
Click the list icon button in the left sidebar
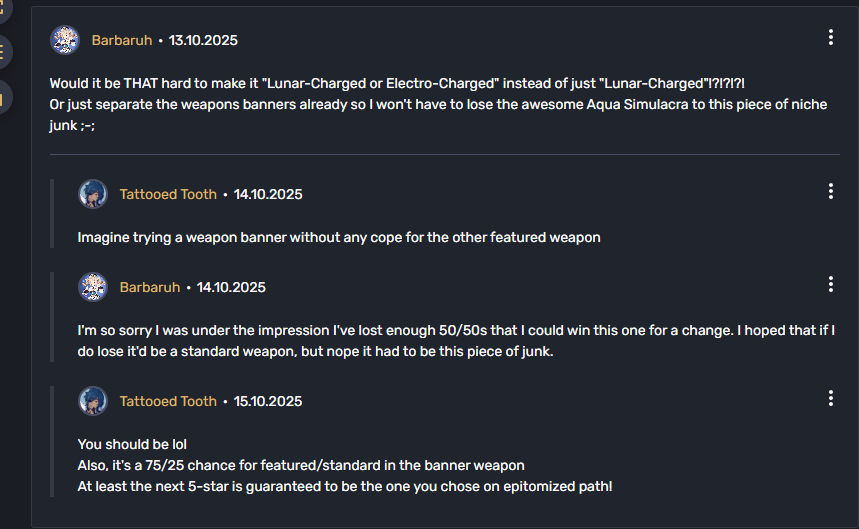click(3, 50)
